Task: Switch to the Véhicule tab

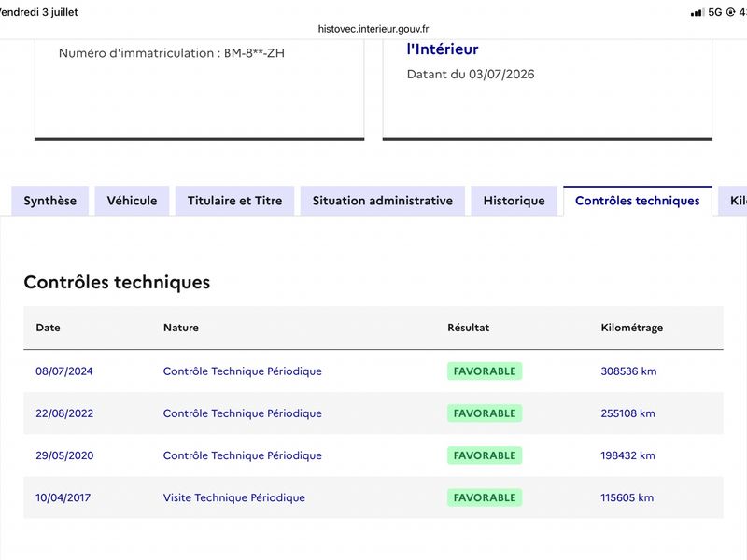Action: click(x=132, y=201)
